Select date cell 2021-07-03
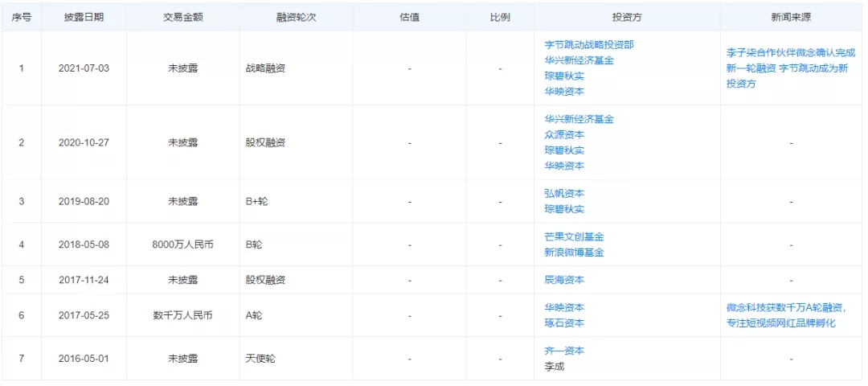 pos(84,68)
